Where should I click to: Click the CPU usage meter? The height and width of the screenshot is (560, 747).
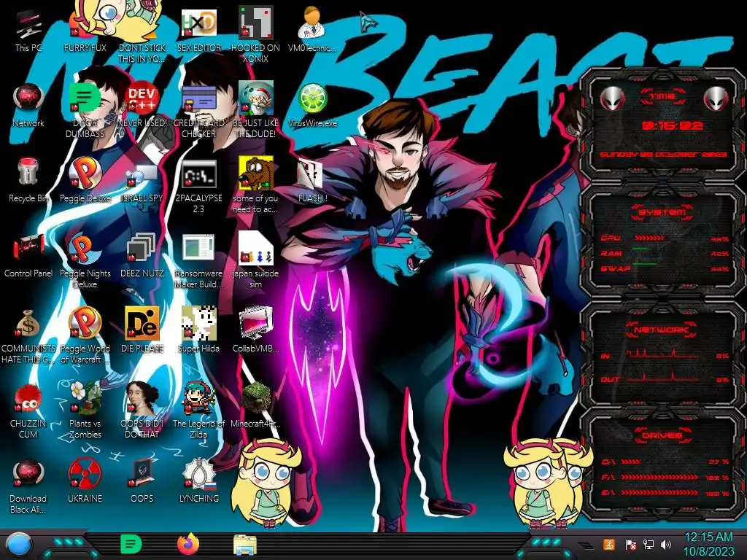coord(649,238)
